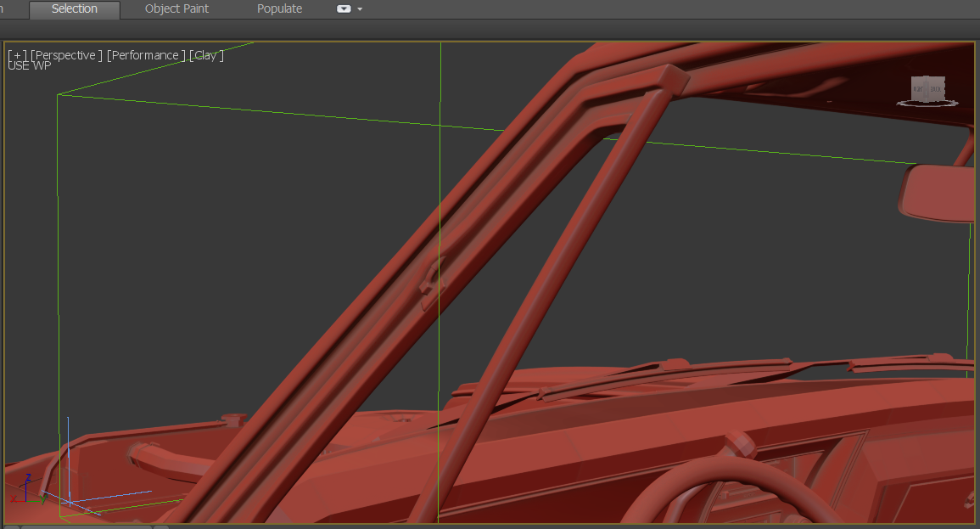This screenshot has height=529, width=980.
Task: Click the ribbon minimize toggle button
Action: (x=344, y=9)
